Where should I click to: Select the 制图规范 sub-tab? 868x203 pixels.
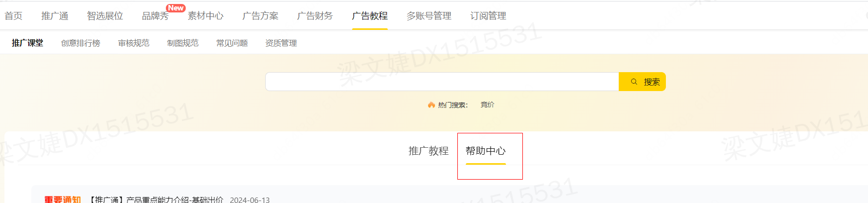pyautogui.click(x=183, y=43)
